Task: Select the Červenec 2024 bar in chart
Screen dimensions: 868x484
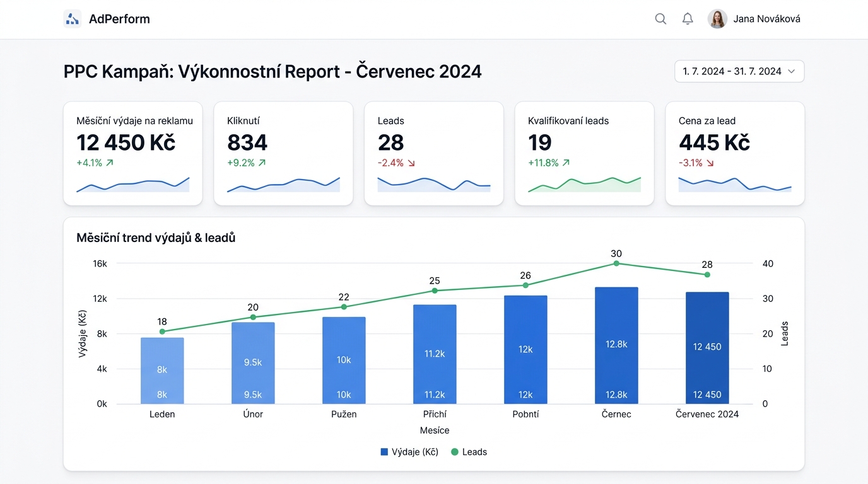Action: click(707, 348)
